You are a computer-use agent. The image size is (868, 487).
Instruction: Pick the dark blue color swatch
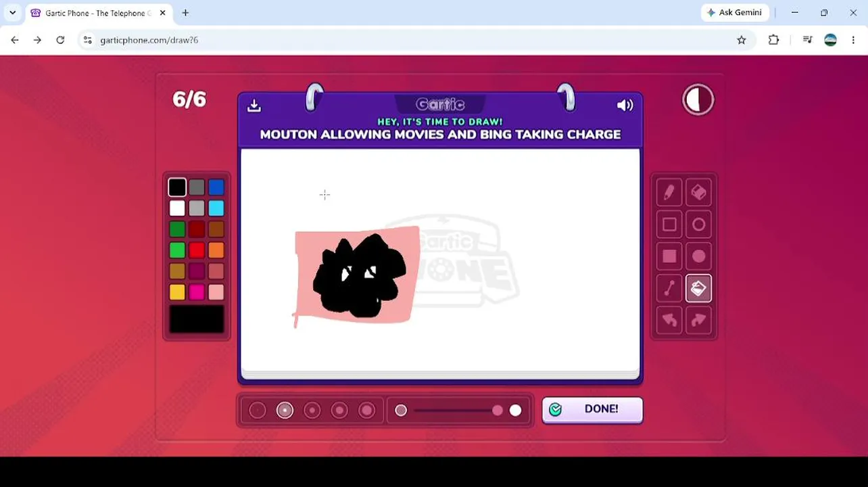[216, 187]
